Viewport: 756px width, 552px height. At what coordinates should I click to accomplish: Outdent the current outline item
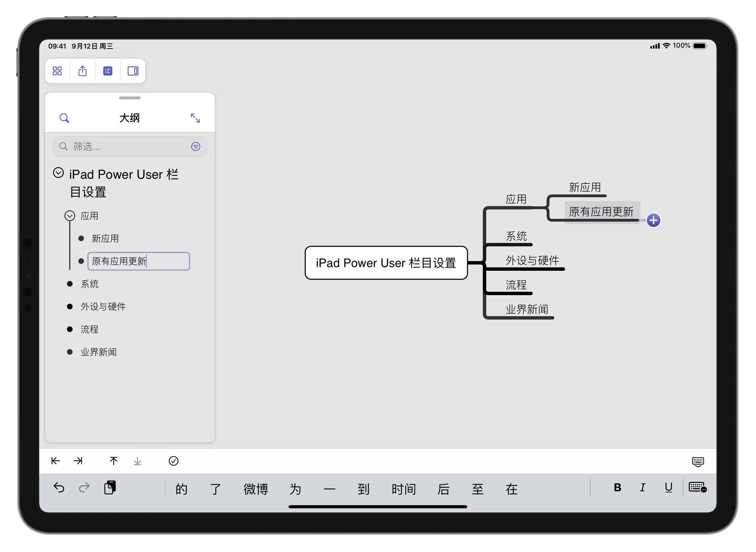(55, 461)
